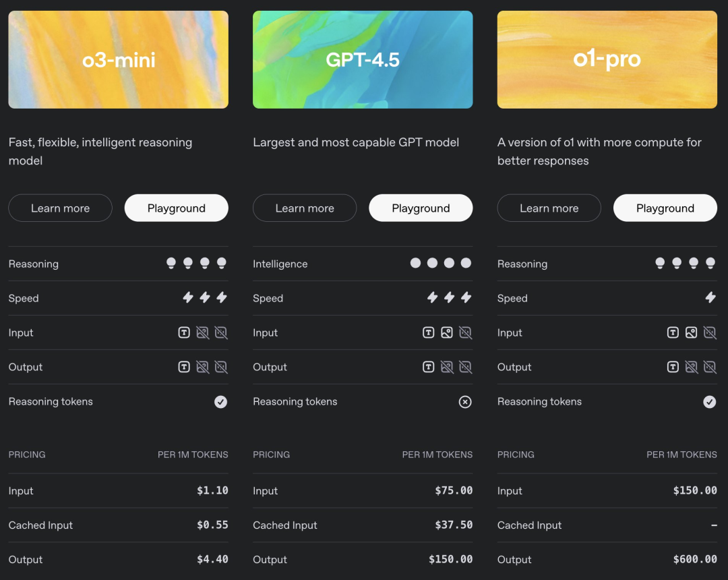
Task: Open Playground for o3-mini
Action: (177, 208)
